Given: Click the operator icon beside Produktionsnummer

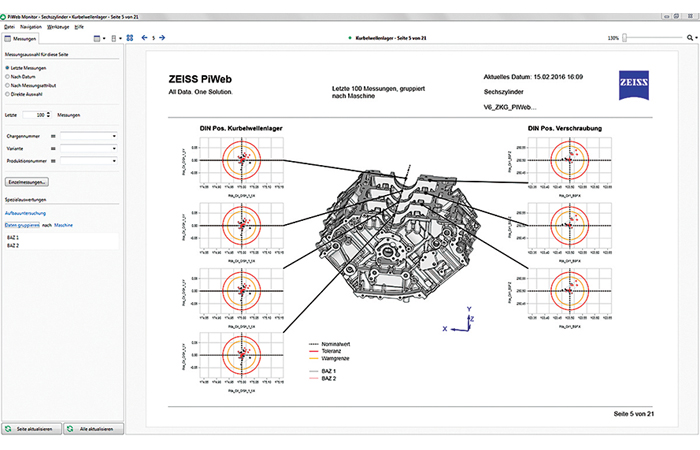Looking at the screenshot, I should (53, 161).
